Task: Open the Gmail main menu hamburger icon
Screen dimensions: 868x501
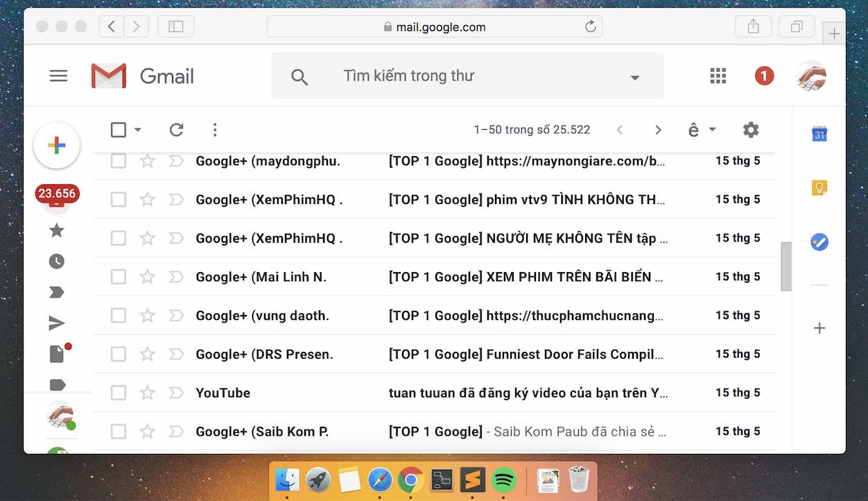Action: (x=59, y=76)
